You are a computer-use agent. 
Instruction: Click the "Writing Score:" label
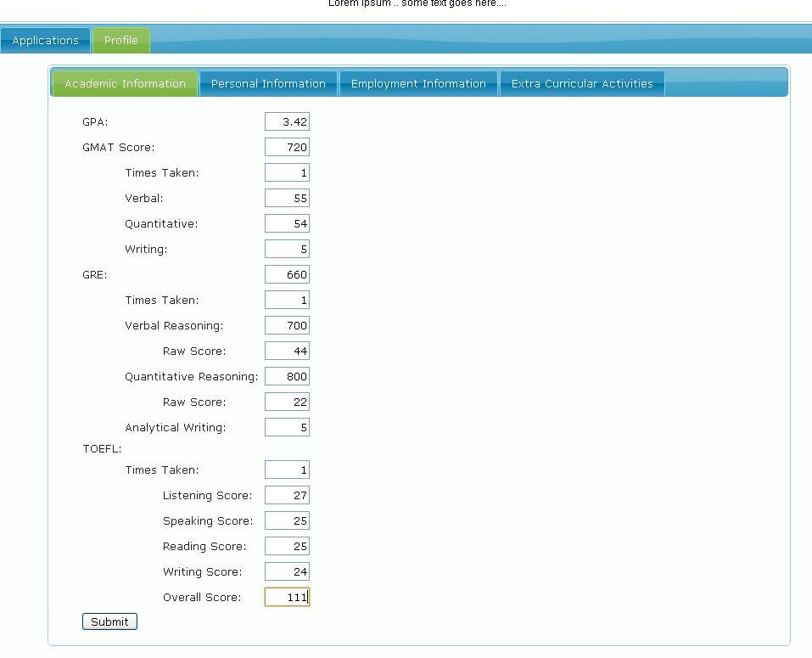click(203, 572)
